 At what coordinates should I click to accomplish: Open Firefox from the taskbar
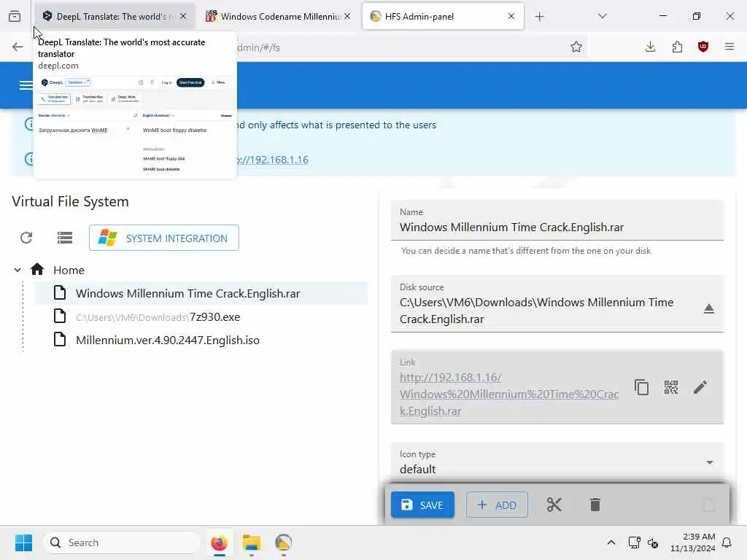click(219, 542)
